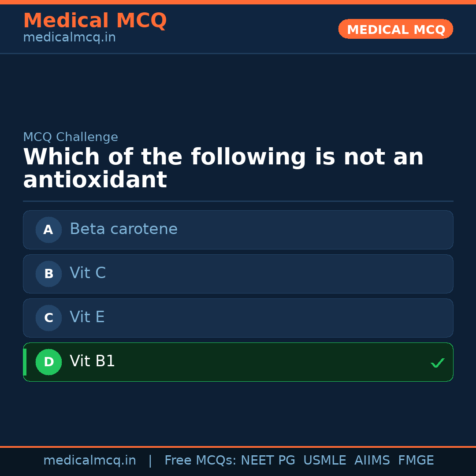This screenshot has height=476, width=476.
Task: Click the Medical MCQ header logo
Action: pyautogui.click(x=95, y=20)
